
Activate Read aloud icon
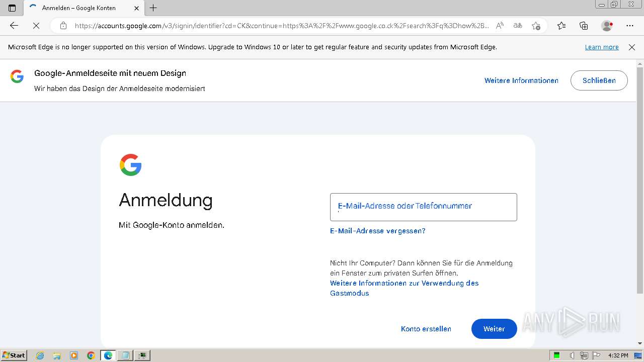[500, 26]
